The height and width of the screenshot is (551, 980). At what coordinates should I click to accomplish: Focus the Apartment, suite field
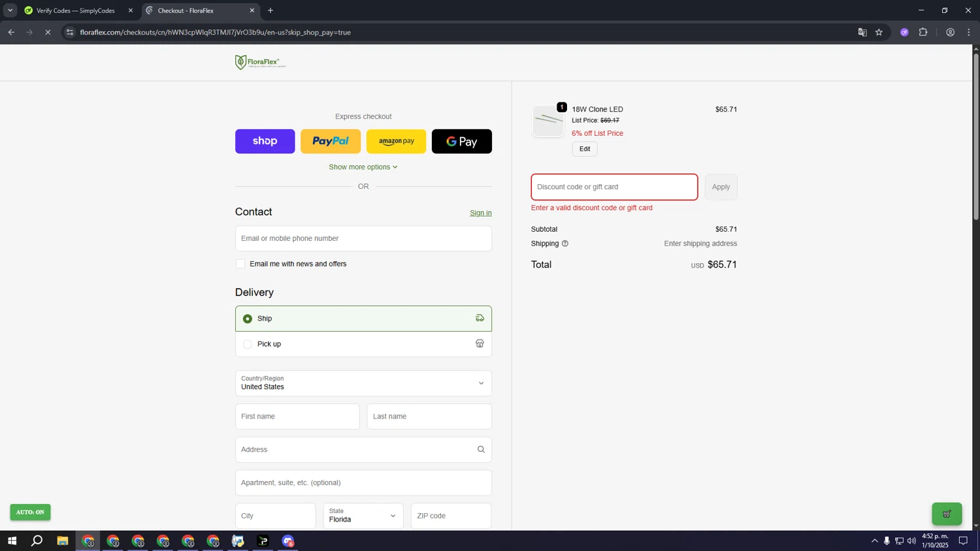pos(363,483)
